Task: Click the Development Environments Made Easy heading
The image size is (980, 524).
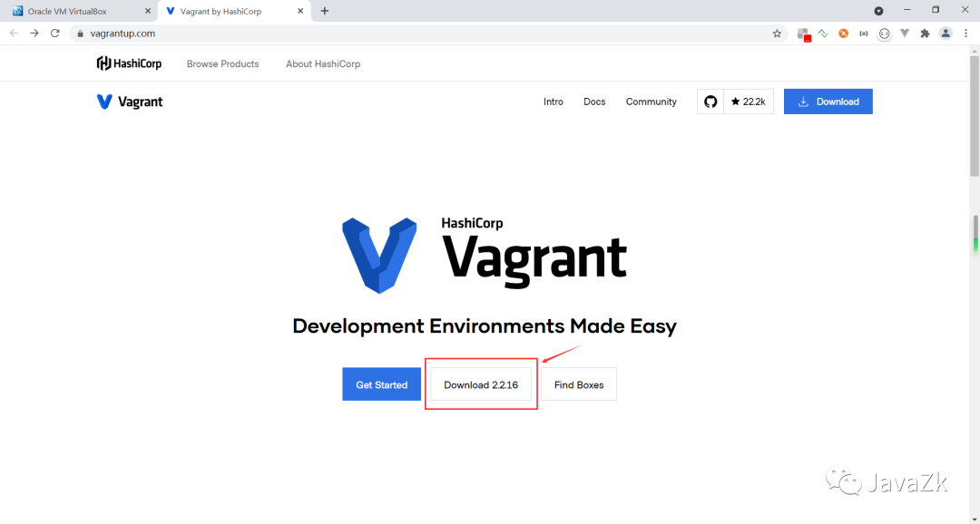Action: click(x=485, y=326)
